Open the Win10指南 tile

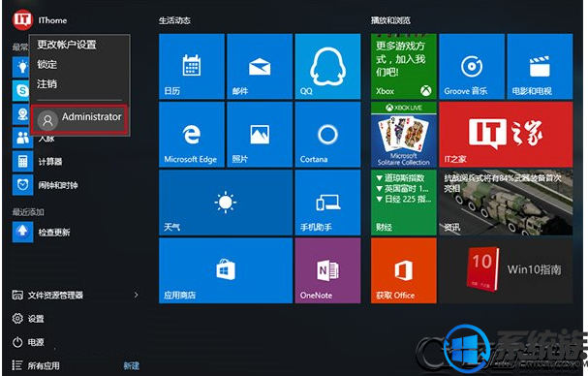tap(506, 270)
